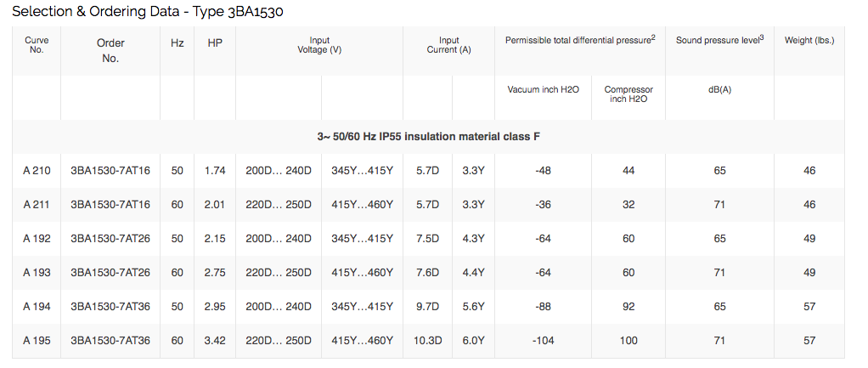Select the 'Input Current (A)' column header

pos(448,45)
